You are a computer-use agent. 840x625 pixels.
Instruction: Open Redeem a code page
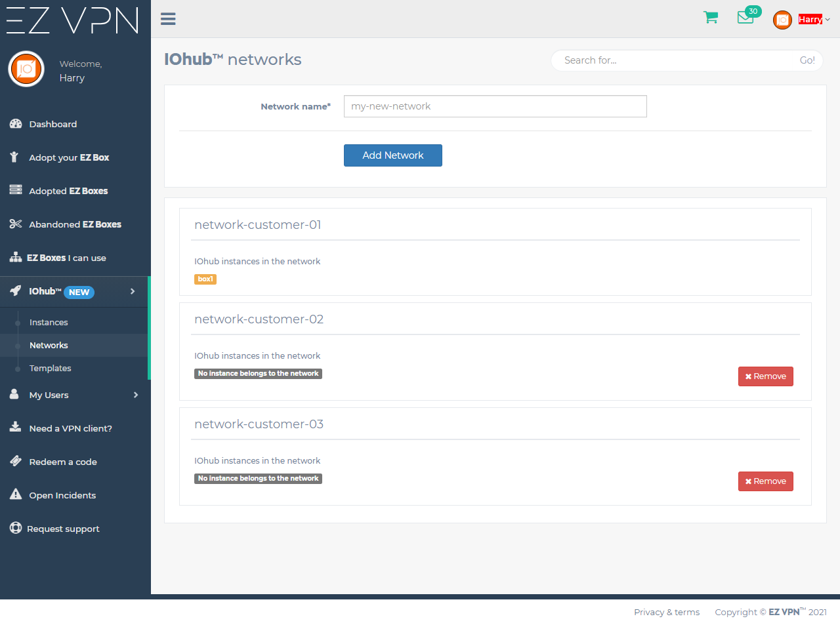[x=63, y=462]
